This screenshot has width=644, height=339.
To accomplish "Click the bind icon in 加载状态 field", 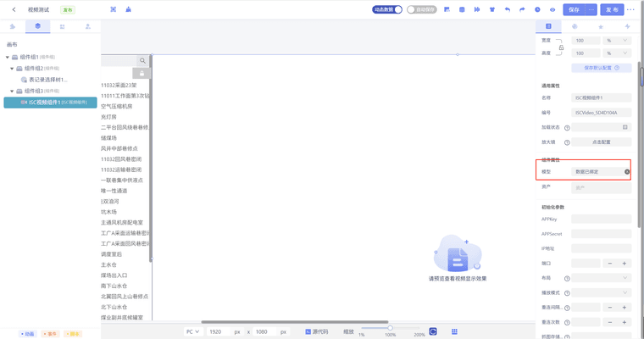I will tap(625, 127).
